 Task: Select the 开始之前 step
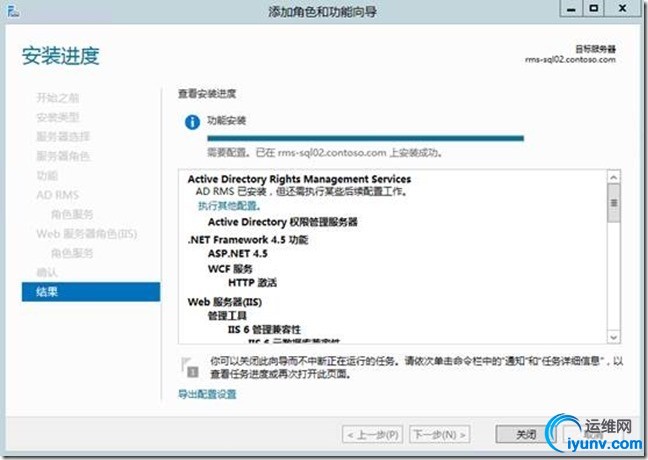pos(58,98)
